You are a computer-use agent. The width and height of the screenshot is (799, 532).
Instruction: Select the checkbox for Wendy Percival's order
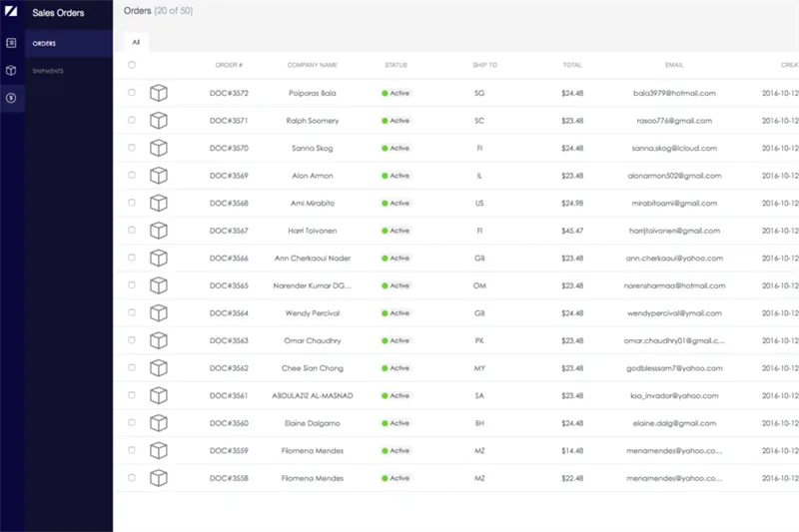point(132,312)
